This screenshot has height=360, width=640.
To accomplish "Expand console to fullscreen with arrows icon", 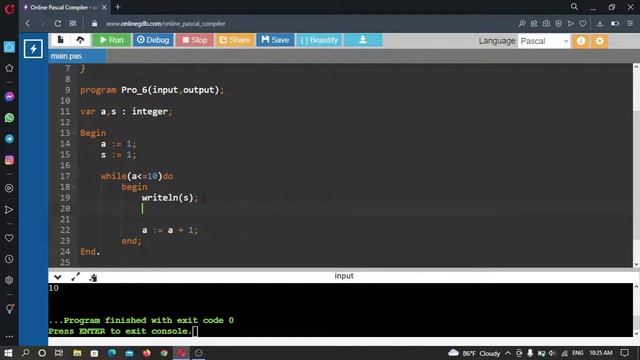I will [x=76, y=277].
